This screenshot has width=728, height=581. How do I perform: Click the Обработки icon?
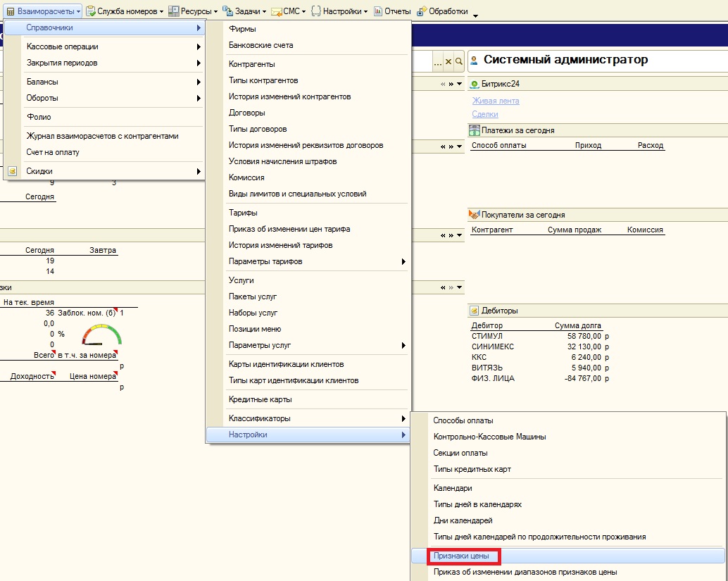pyautogui.click(x=421, y=11)
